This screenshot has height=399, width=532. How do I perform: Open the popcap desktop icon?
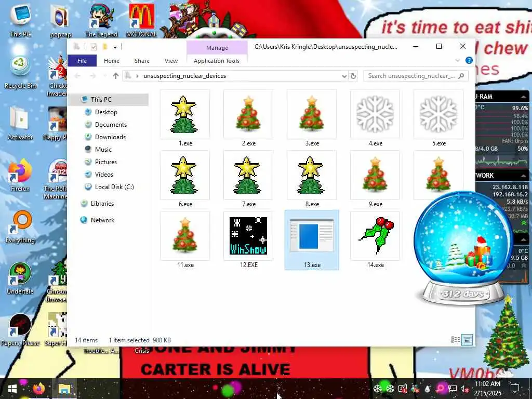60,21
